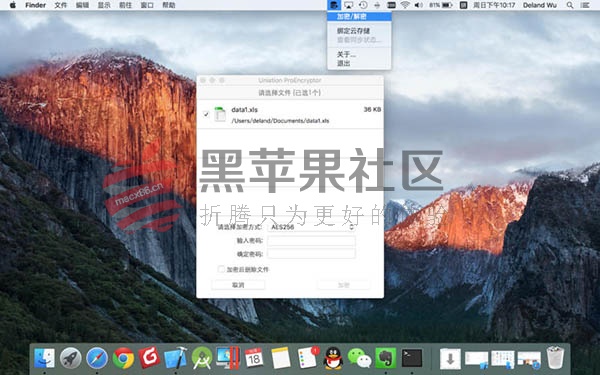Click the 输入密码 password field
Viewport: 600px width, 375px height.
[311, 241]
